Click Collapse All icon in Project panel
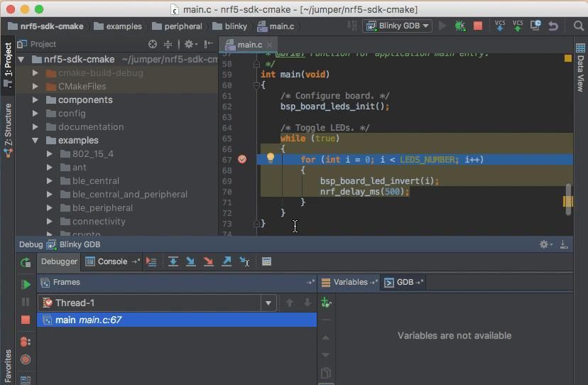 coord(168,44)
